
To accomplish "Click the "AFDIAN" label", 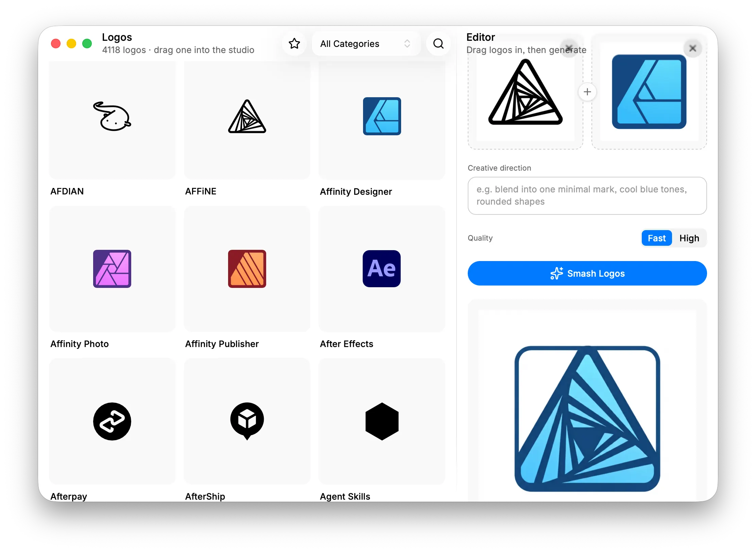I will tap(67, 191).
